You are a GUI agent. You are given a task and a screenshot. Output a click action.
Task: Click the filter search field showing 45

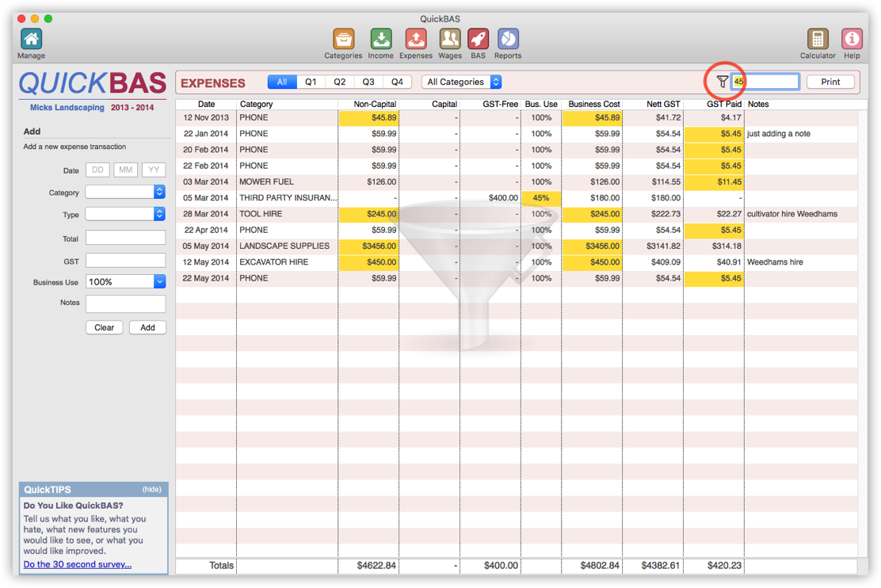[765, 81]
